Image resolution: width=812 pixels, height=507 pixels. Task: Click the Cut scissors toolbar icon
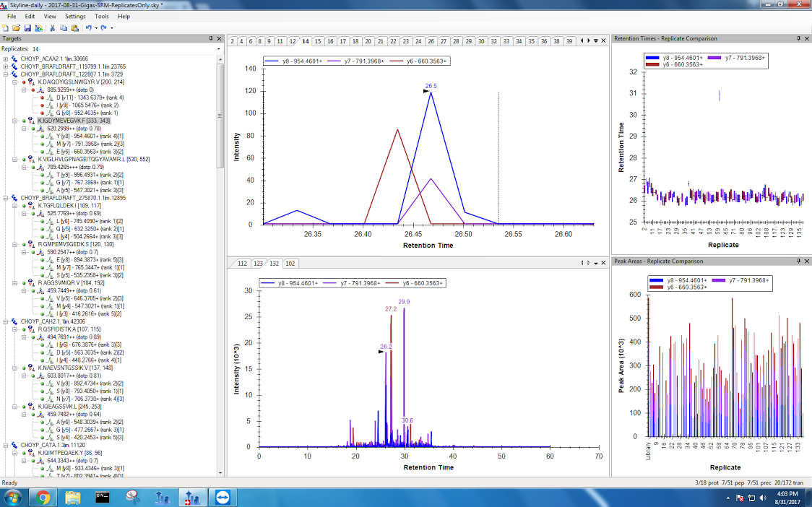53,27
